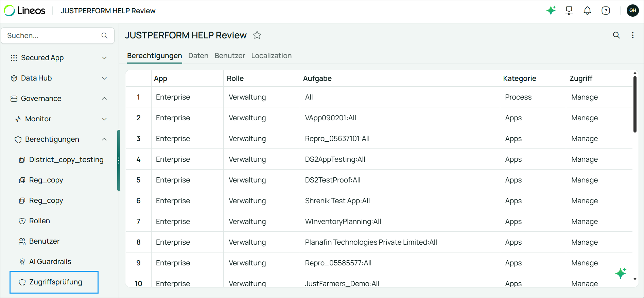Click the table scroll down arrow
The image size is (644, 298).
point(635,279)
